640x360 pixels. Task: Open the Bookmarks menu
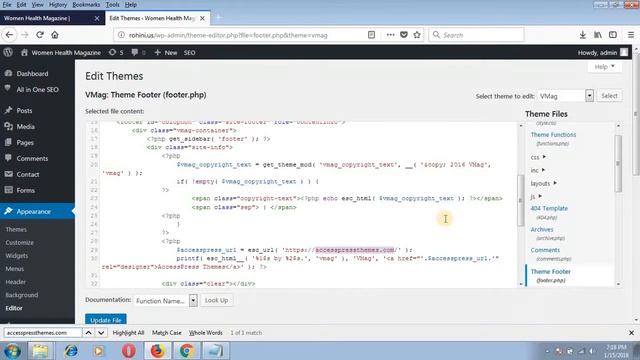tap(86, 4)
